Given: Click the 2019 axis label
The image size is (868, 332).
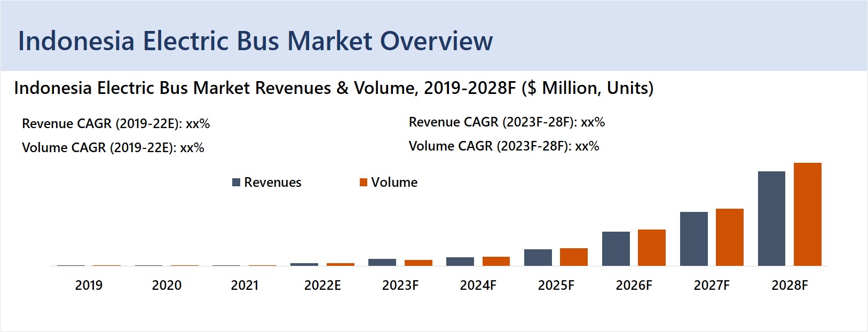Looking at the screenshot, I should [89, 286].
